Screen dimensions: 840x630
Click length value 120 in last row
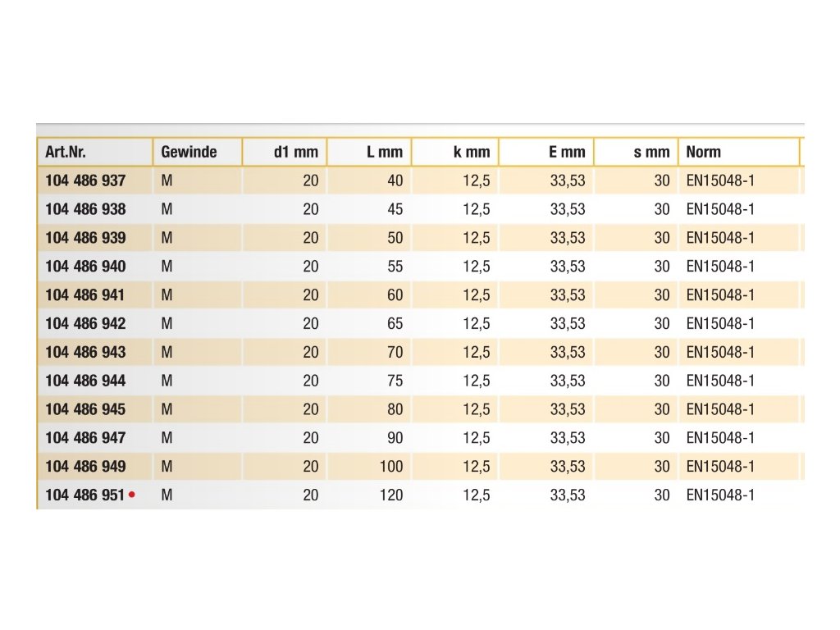(391, 495)
